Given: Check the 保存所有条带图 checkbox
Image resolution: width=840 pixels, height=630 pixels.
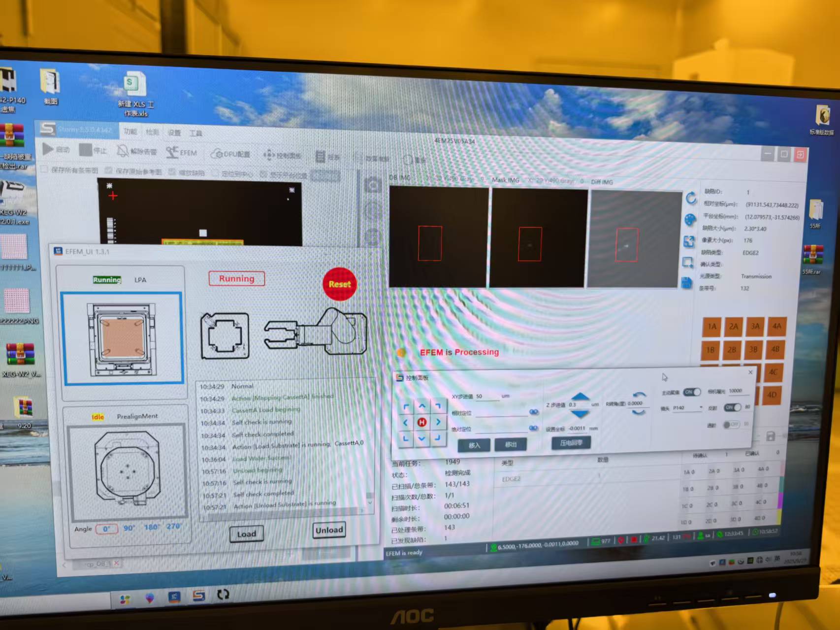Looking at the screenshot, I should pos(45,169).
